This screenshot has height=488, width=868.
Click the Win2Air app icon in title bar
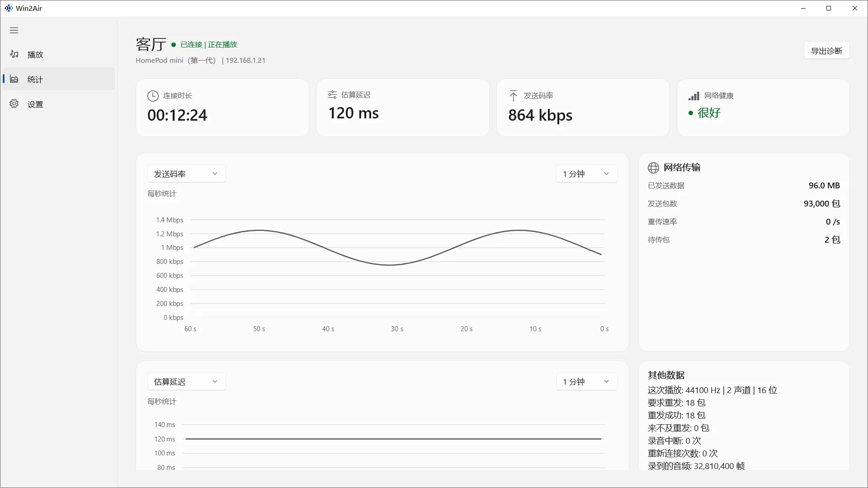9,8
